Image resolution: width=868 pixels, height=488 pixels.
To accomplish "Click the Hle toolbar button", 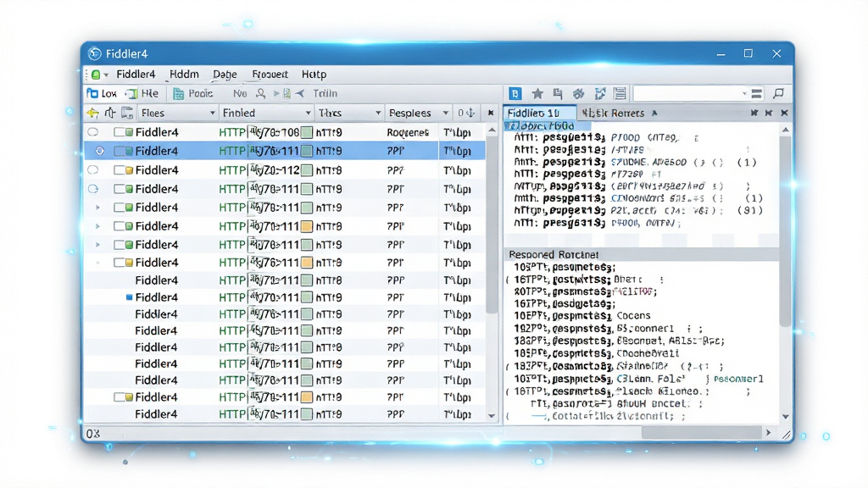I will pyautogui.click(x=142, y=93).
